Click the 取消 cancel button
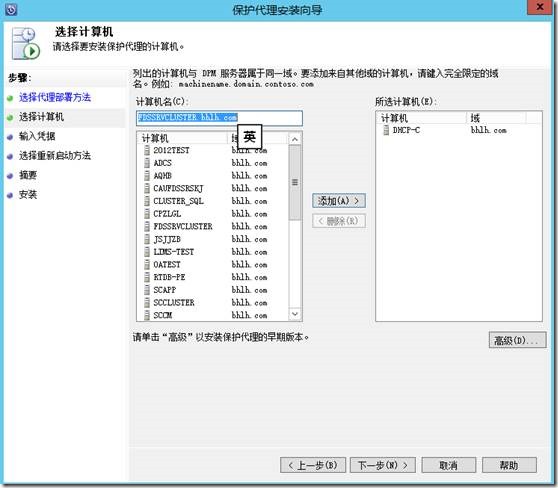This screenshot has height=488, width=558. click(448, 465)
